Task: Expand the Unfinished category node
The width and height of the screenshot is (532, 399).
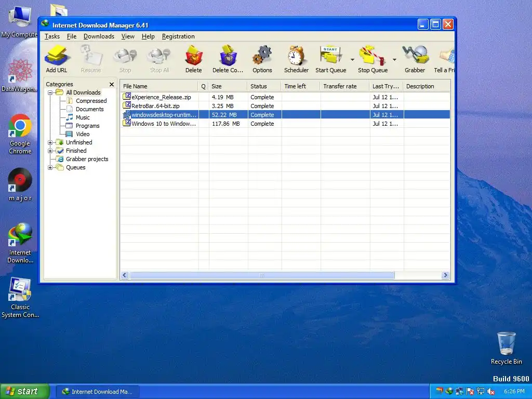Action: [x=50, y=142]
